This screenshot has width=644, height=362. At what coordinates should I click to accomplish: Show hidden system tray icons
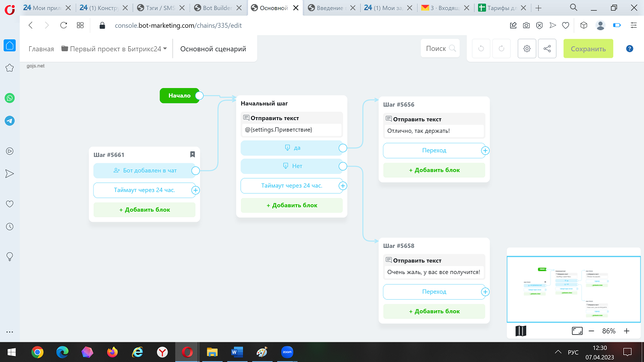(557, 352)
